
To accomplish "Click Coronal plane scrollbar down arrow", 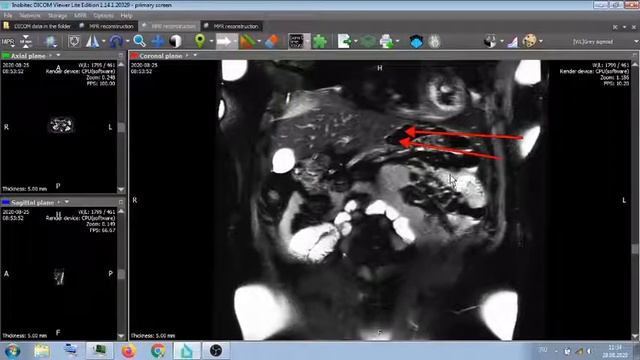I will point(635,336).
